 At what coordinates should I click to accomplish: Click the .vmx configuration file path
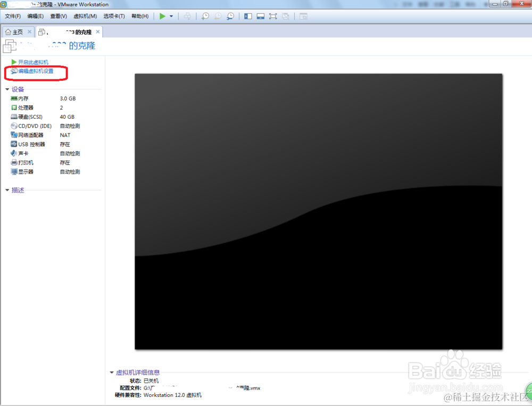pos(202,388)
